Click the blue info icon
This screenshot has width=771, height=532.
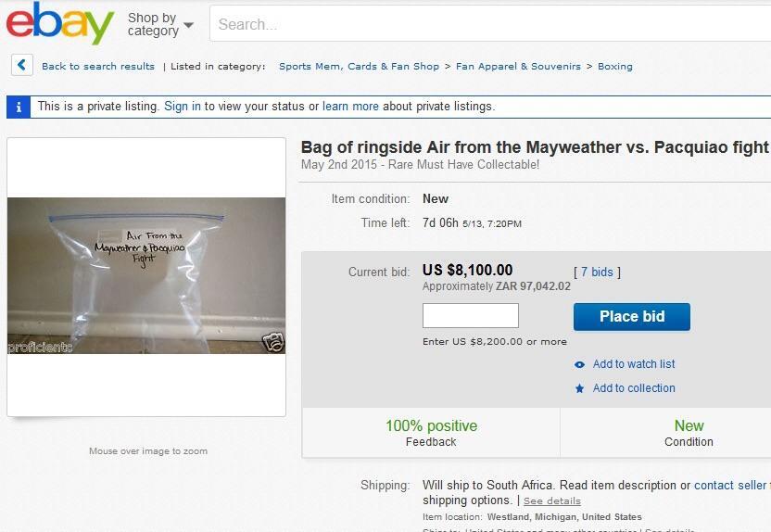[x=18, y=107]
